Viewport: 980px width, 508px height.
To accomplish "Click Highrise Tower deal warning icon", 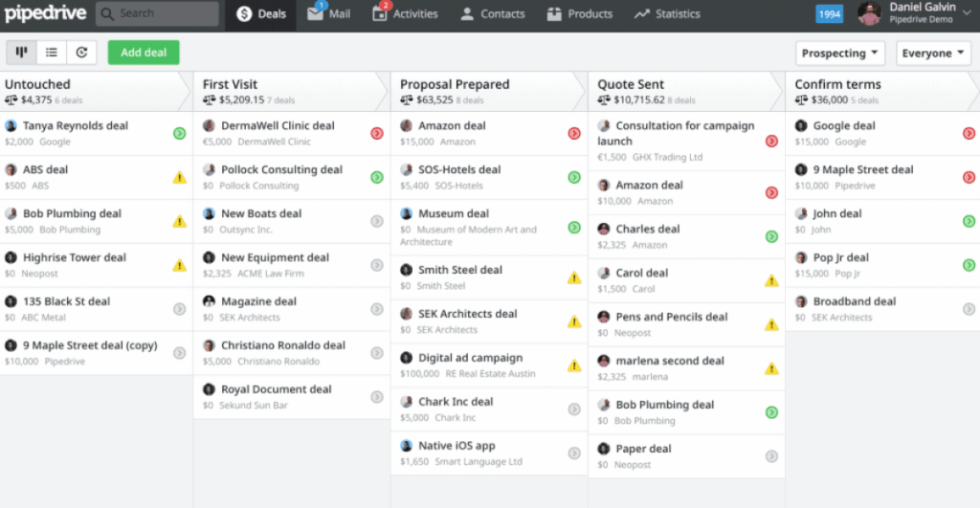I will point(179,266).
